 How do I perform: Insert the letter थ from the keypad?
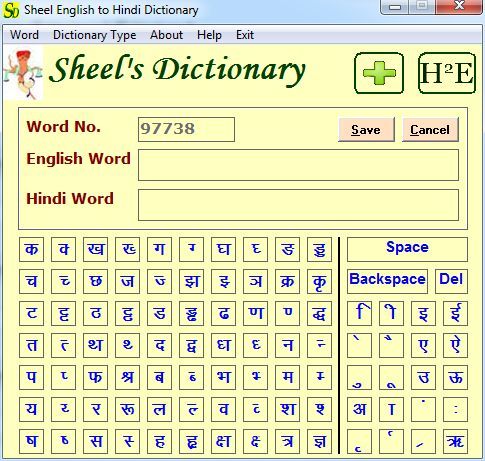(x=95, y=345)
